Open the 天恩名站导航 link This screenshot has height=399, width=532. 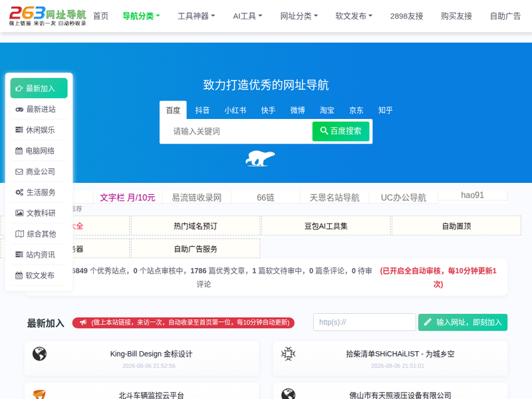(334, 198)
